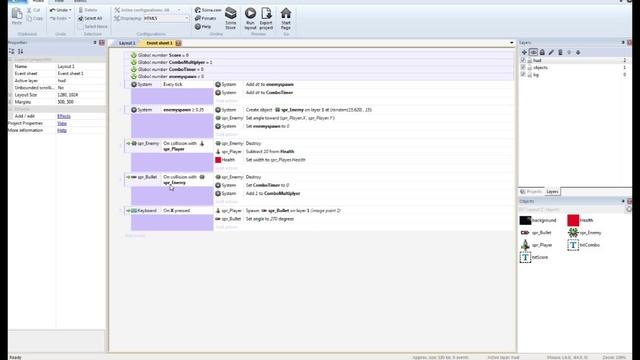Toggle the hud layer visibility checkbox

point(523,60)
